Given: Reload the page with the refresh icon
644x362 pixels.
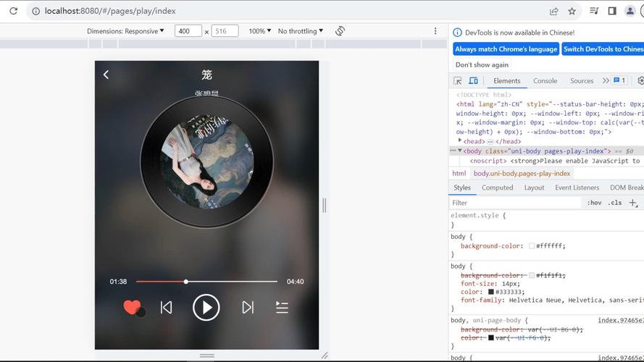Looking at the screenshot, I should pos(14,11).
